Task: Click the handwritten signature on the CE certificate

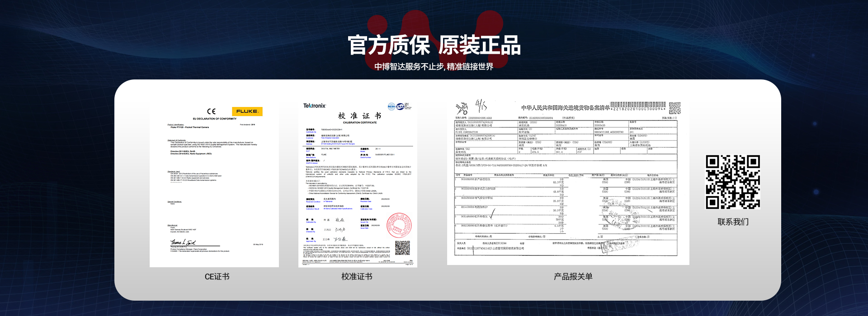Action: (183, 242)
